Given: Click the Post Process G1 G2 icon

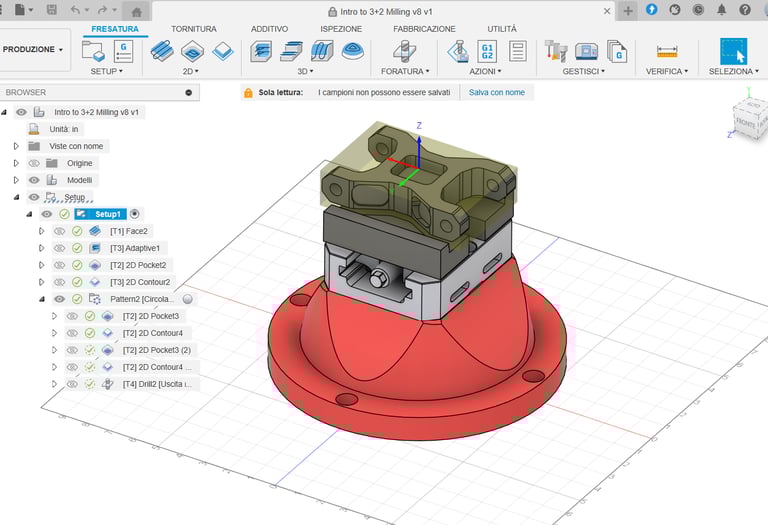Looking at the screenshot, I should click(487, 51).
